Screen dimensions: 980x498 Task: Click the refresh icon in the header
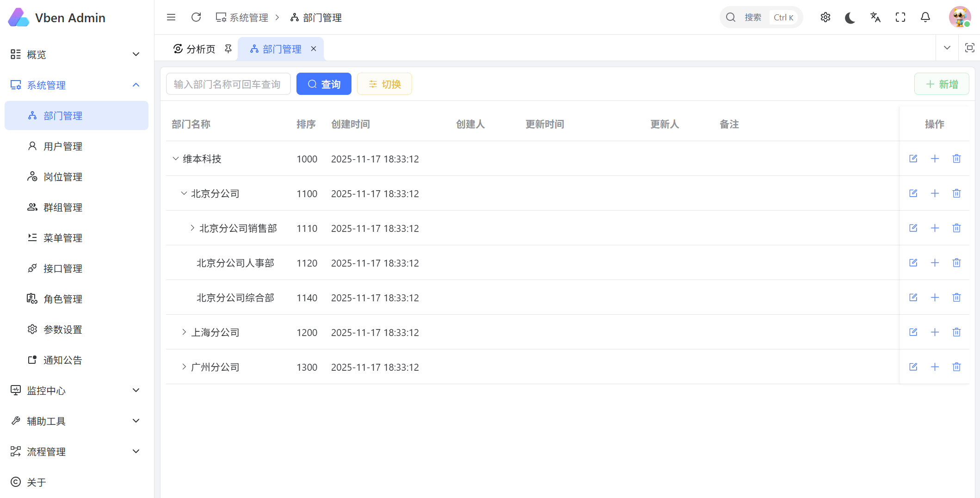[196, 18]
